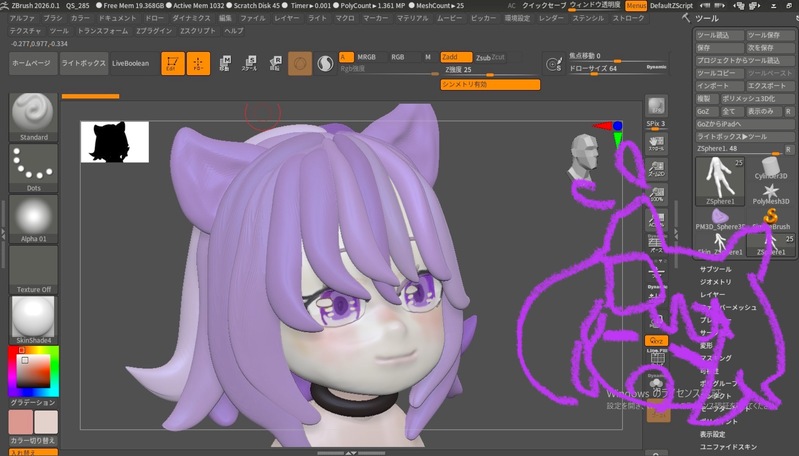This screenshot has width=799, height=456.
Task: Open the Dots stroke selector
Action: tap(33, 168)
